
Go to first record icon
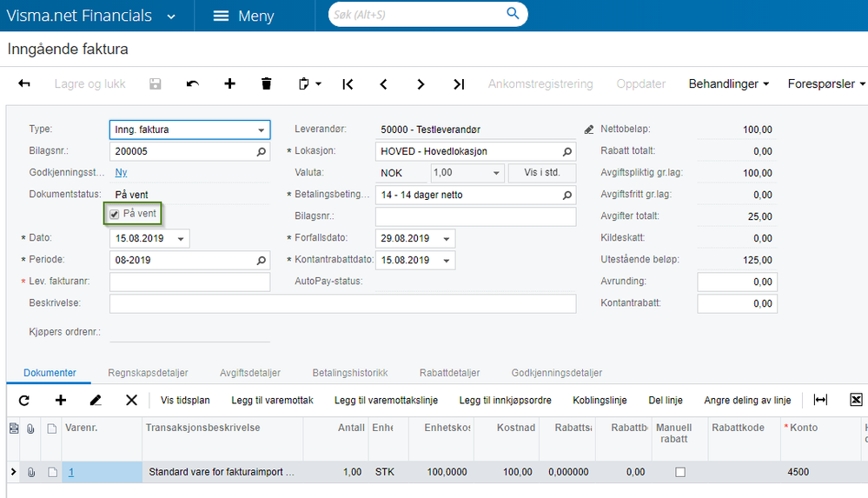point(348,84)
